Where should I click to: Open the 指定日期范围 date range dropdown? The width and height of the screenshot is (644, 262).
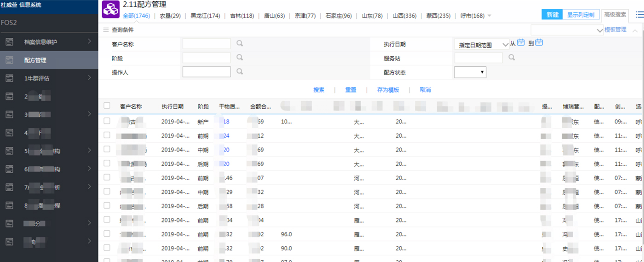(x=481, y=45)
